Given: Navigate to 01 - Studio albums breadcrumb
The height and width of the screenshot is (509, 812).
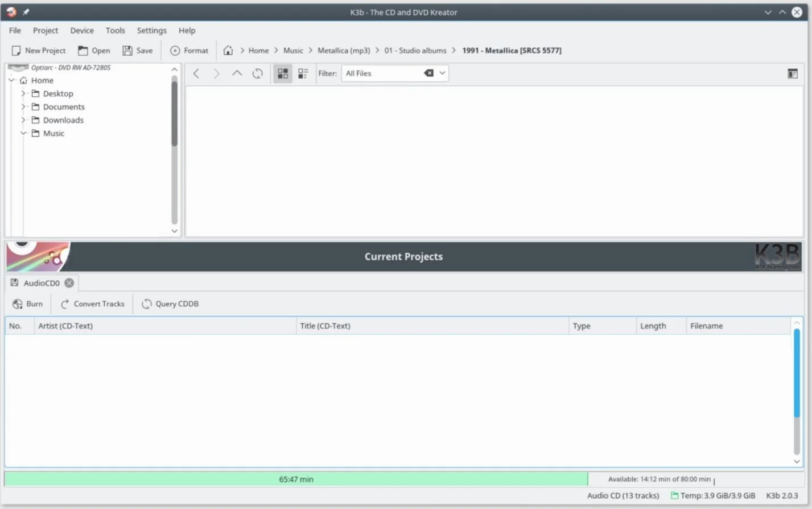Looking at the screenshot, I should click(415, 51).
